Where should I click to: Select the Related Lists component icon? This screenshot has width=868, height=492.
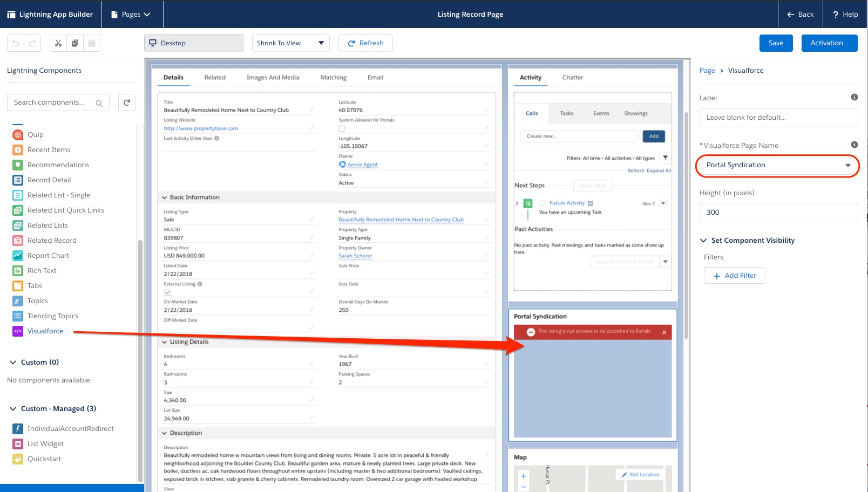pos(18,225)
